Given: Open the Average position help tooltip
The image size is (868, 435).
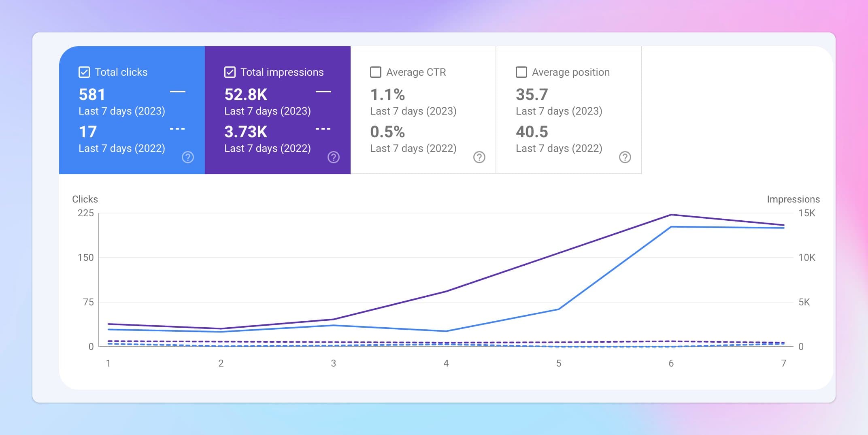Looking at the screenshot, I should pyautogui.click(x=625, y=157).
